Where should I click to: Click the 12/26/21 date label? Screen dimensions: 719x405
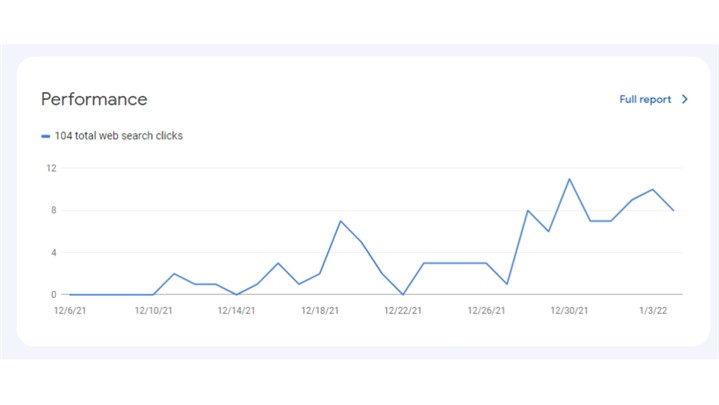(x=487, y=310)
